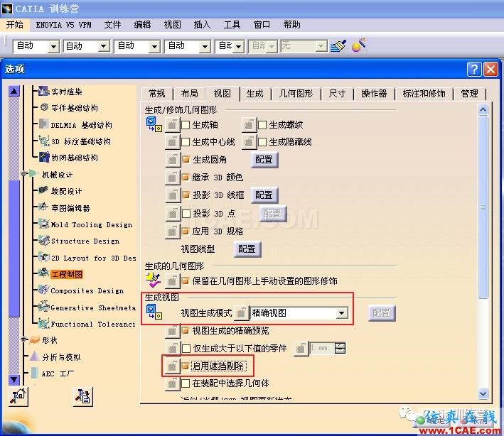Click the painter brush toolbar icon
The image size is (504, 436).
pyautogui.click(x=338, y=45)
